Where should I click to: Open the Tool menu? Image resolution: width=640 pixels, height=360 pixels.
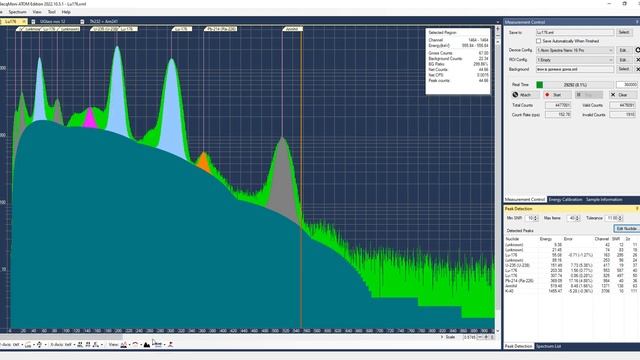(x=51, y=12)
